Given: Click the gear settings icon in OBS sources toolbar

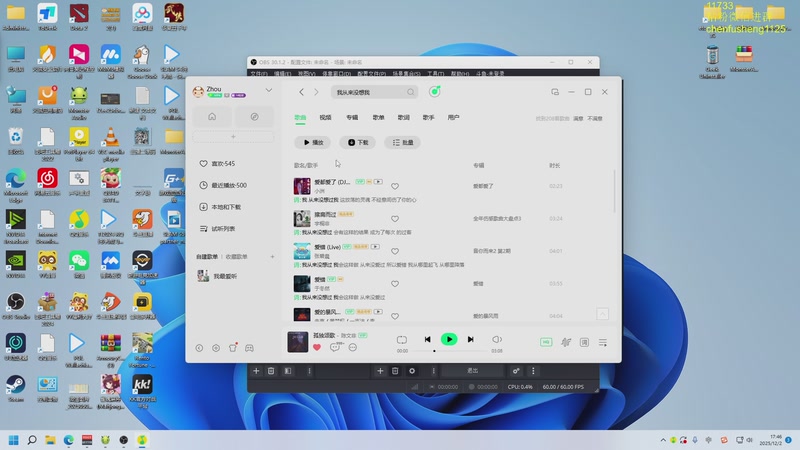Looking at the screenshot, I should 412,371.
